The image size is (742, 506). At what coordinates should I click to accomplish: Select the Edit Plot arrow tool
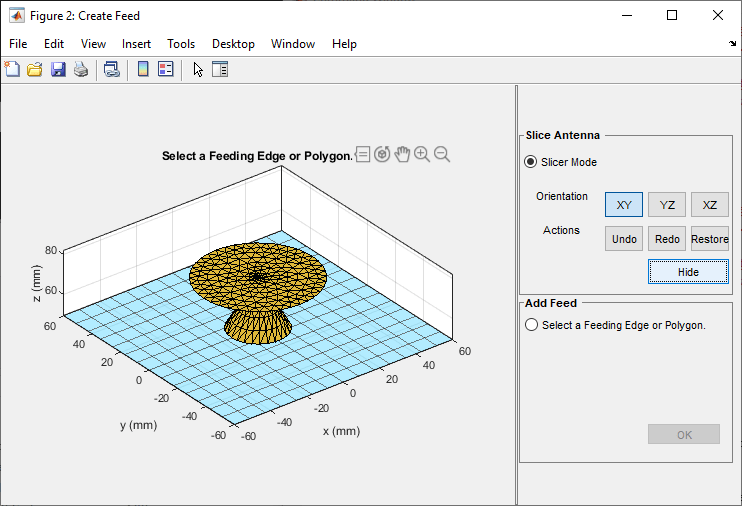point(198,69)
